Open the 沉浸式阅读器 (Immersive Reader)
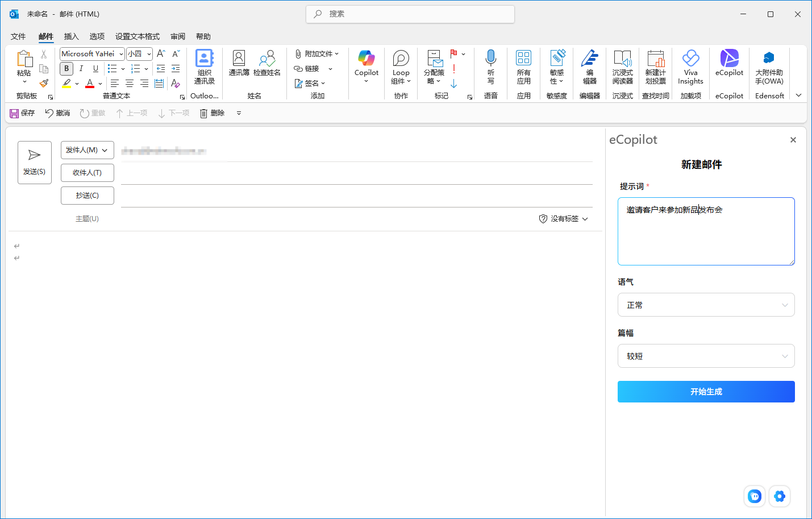The height and width of the screenshot is (519, 812). coord(622,67)
